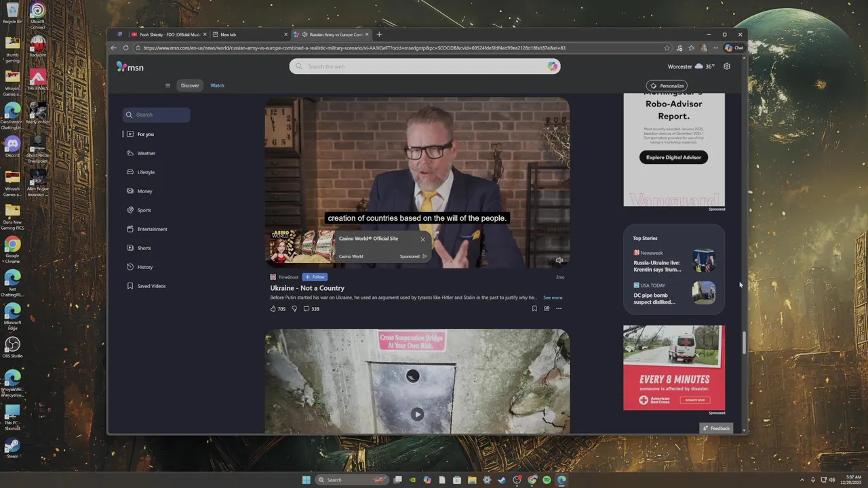Play the suspension bridge video
The image size is (868, 488).
[x=417, y=414]
